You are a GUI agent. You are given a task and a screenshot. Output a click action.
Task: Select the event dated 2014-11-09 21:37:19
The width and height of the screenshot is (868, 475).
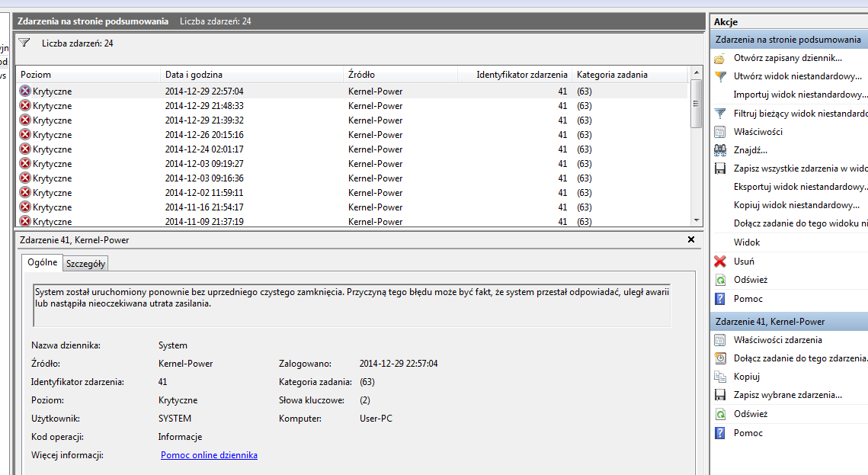click(x=353, y=221)
